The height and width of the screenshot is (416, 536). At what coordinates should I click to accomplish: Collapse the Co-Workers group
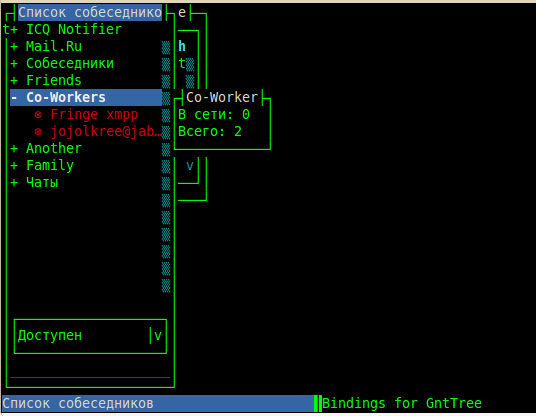point(14,98)
